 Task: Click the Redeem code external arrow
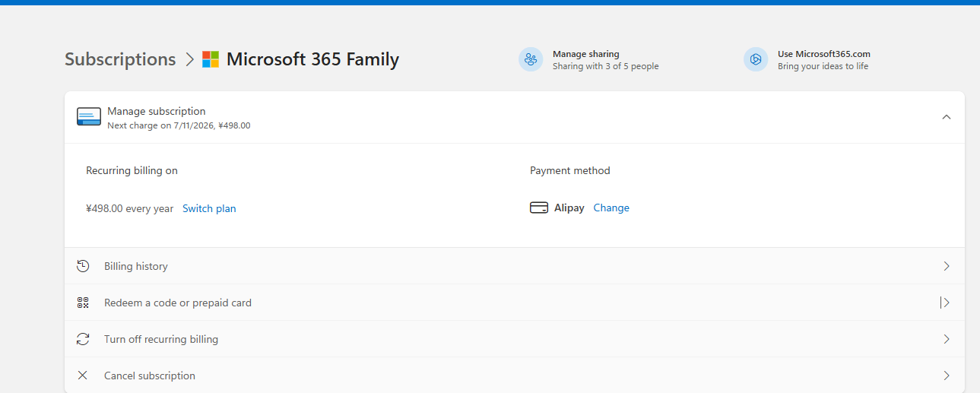(x=945, y=303)
